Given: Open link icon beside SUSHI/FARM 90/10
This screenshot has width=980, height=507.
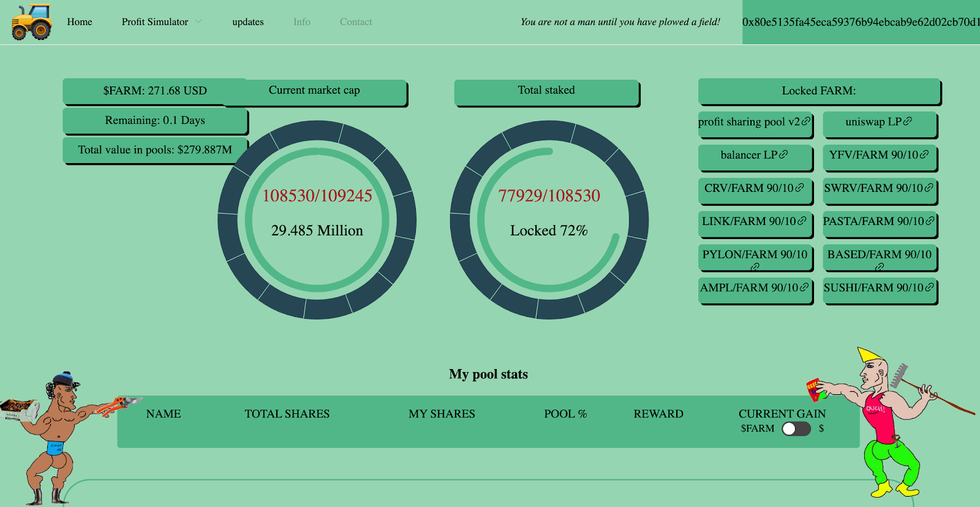Looking at the screenshot, I should pos(929,287).
